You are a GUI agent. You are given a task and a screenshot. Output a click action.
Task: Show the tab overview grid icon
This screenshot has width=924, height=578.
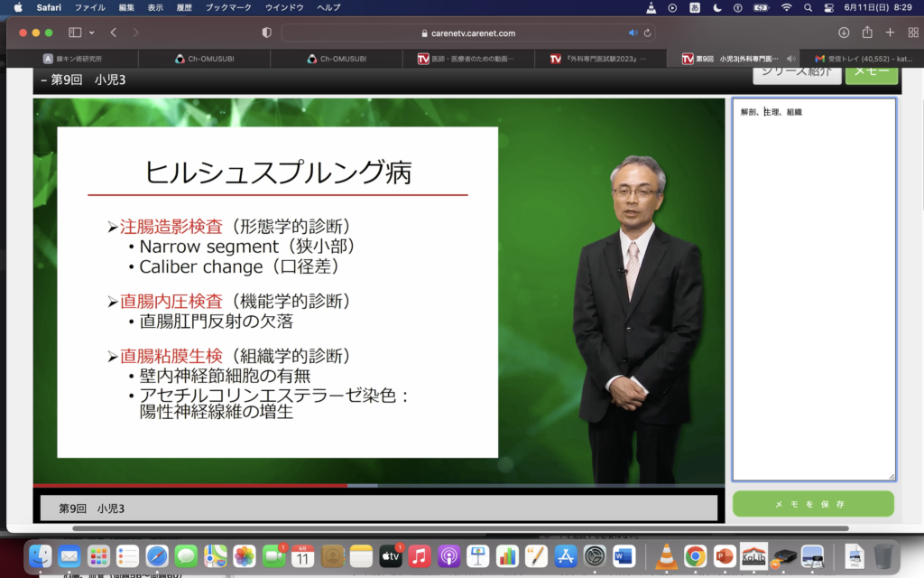coord(912,33)
